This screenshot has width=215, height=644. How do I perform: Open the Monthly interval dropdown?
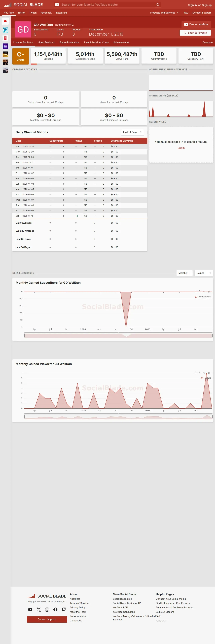[185, 273]
